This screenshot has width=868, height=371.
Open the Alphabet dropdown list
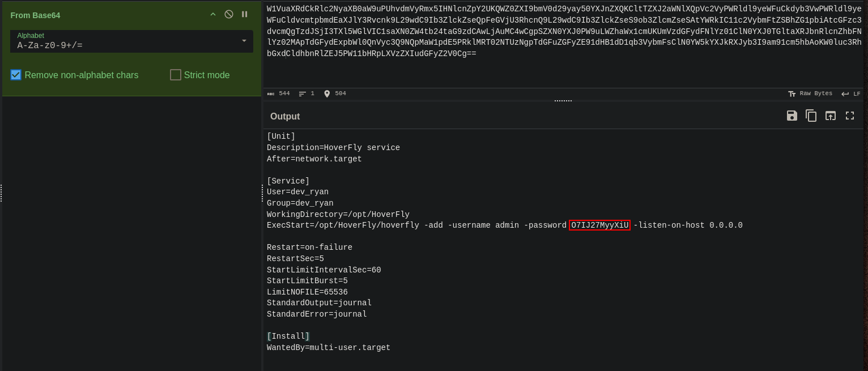pyautogui.click(x=131, y=41)
